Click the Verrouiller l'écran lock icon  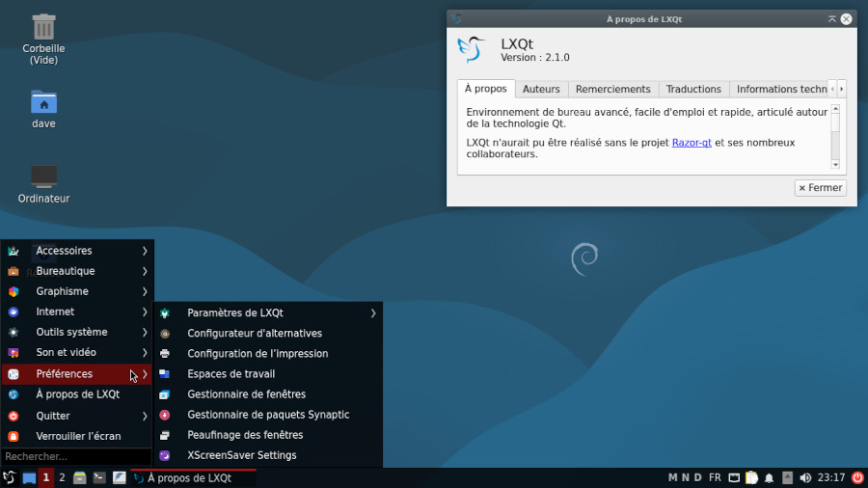click(14, 437)
